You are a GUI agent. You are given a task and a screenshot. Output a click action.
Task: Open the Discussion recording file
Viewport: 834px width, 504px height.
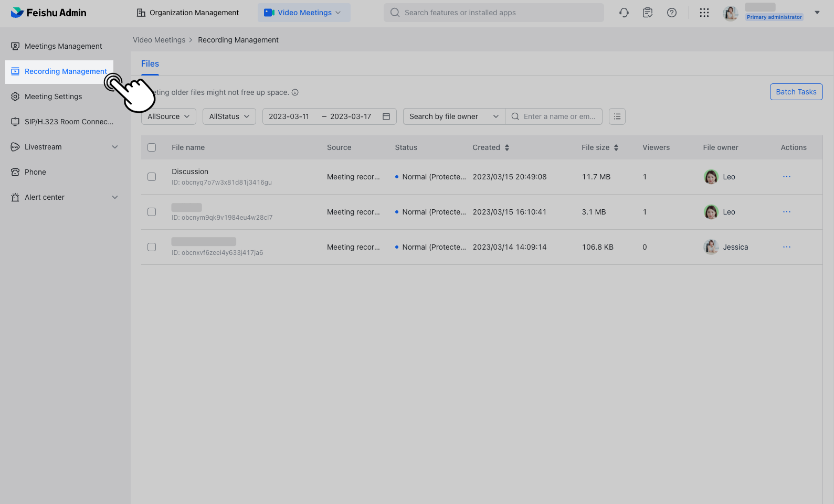click(190, 171)
